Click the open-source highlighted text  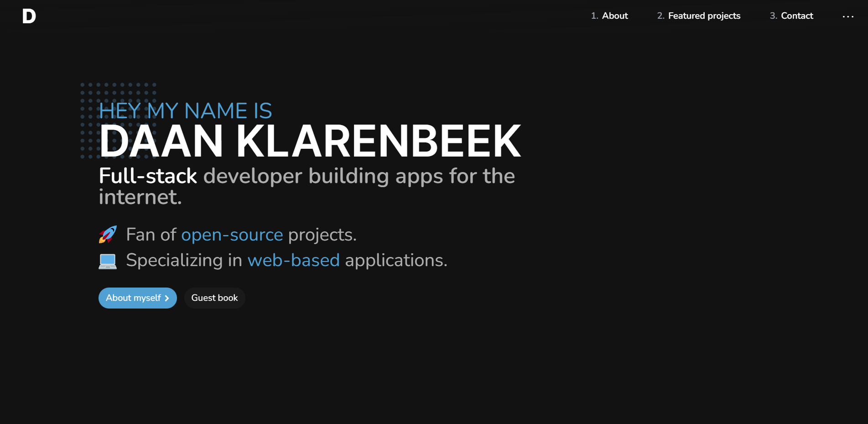click(x=232, y=235)
